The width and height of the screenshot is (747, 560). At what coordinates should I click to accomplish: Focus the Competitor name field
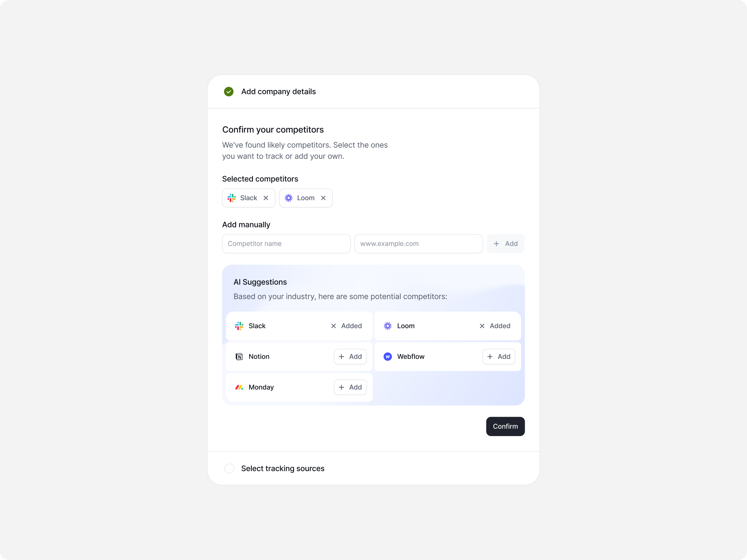pos(286,244)
